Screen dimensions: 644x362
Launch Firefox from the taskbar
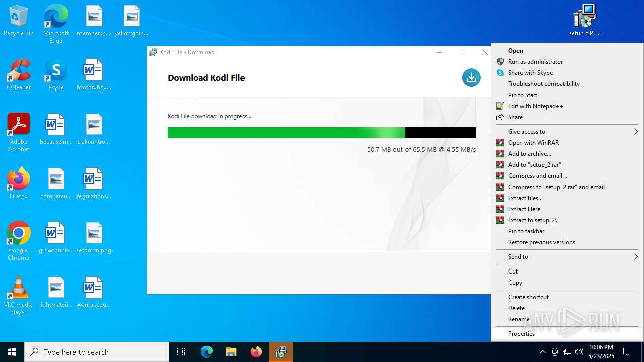(x=256, y=352)
